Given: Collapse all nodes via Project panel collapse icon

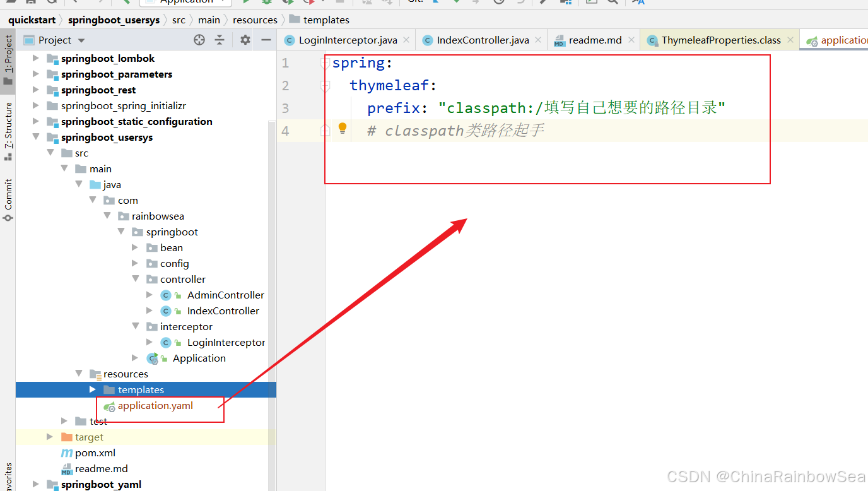Looking at the screenshot, I should tap(220, 40).
